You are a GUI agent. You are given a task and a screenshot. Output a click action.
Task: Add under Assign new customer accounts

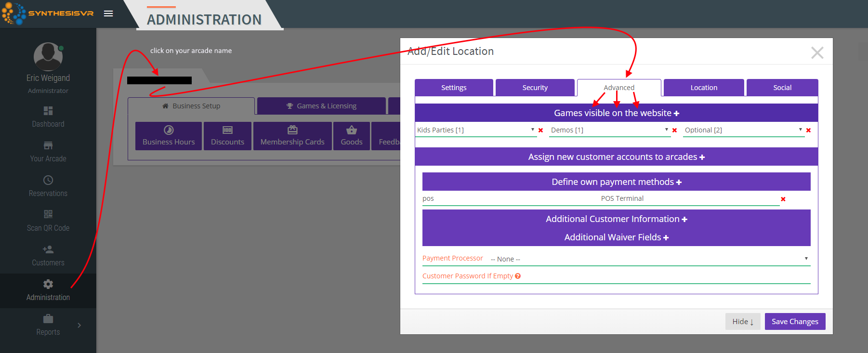coord(702,157)
